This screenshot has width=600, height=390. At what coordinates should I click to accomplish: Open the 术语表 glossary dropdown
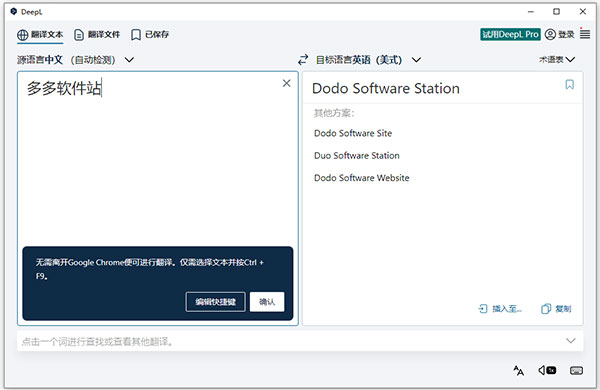557,60
